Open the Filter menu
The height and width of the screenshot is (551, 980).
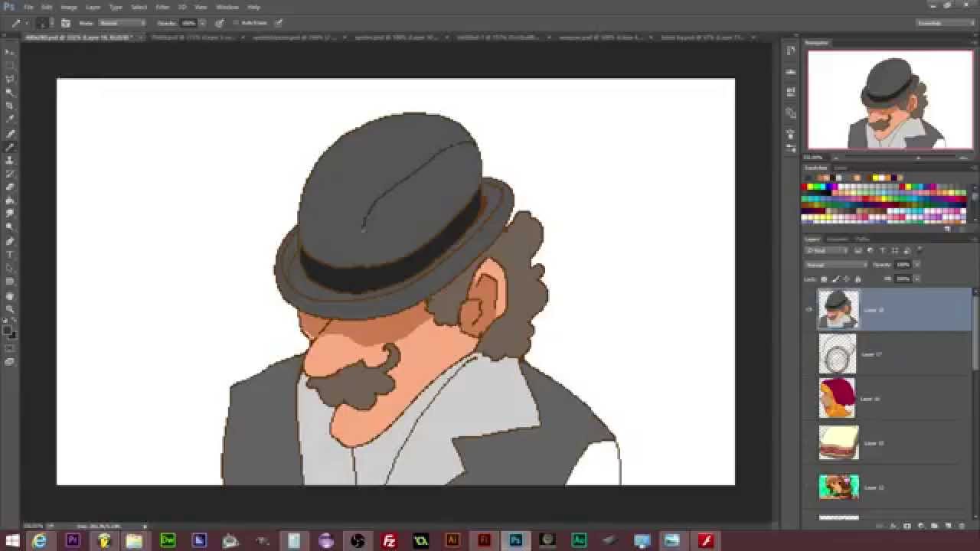coord(162,7)
